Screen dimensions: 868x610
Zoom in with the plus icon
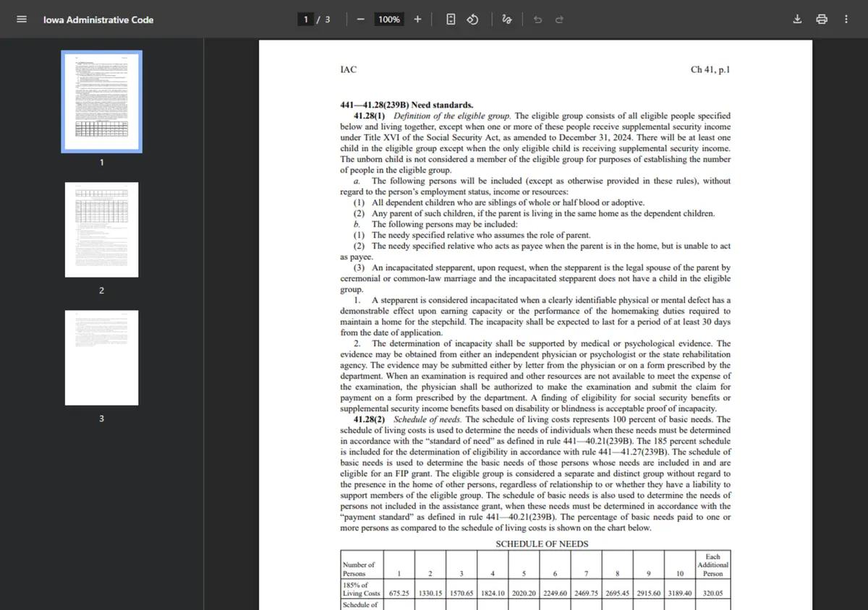tap(417, 20)
